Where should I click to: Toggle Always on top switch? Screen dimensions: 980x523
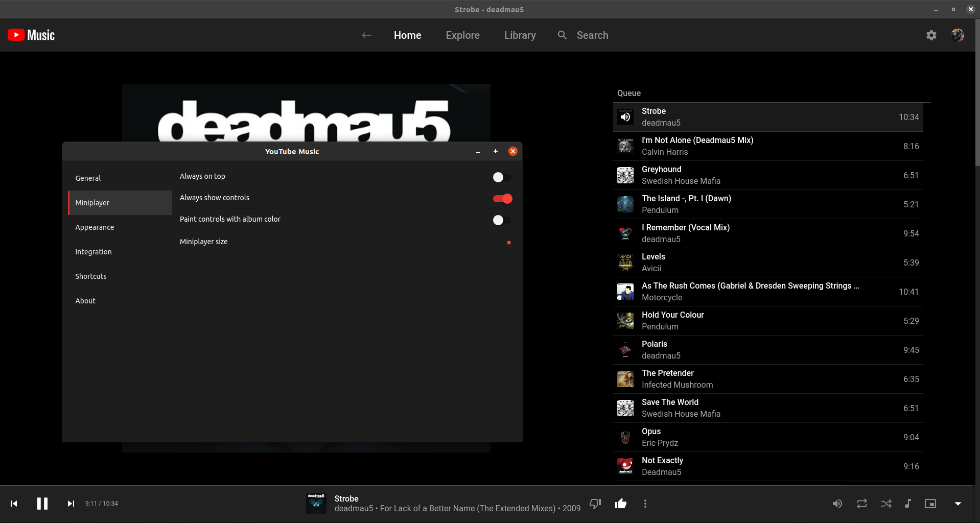click(502, 177)
